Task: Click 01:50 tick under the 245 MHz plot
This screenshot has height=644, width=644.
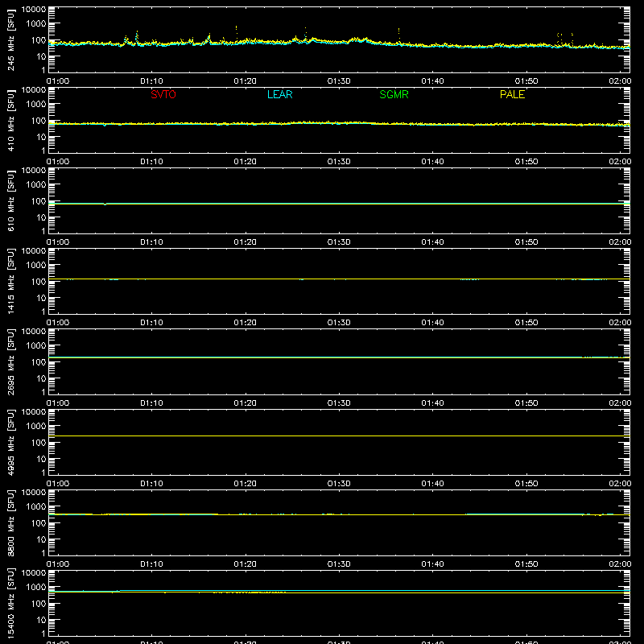Action: (x=526, y=81)
